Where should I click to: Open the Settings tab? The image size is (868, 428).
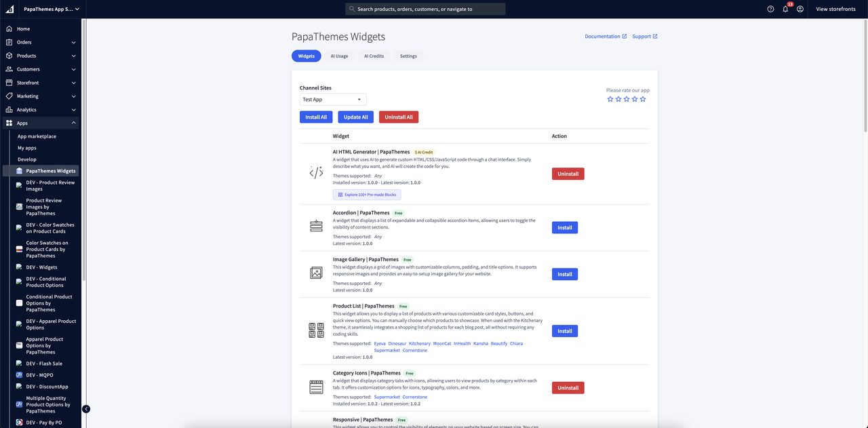coord(409,56)
